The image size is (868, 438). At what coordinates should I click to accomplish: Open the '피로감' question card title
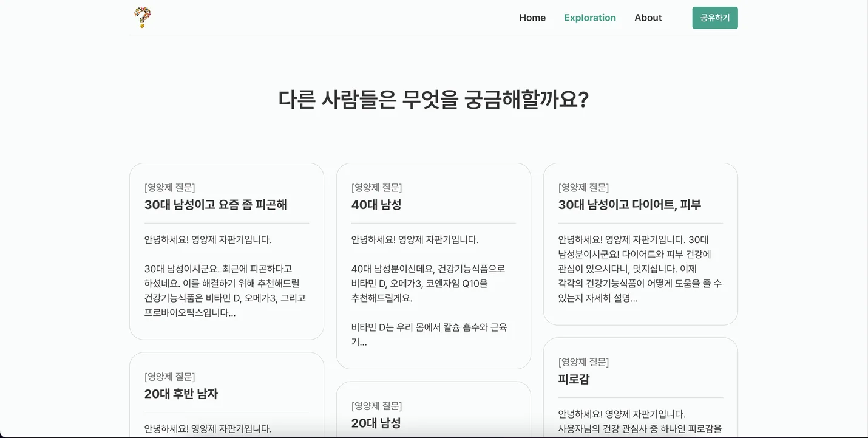tap(574, 379)
